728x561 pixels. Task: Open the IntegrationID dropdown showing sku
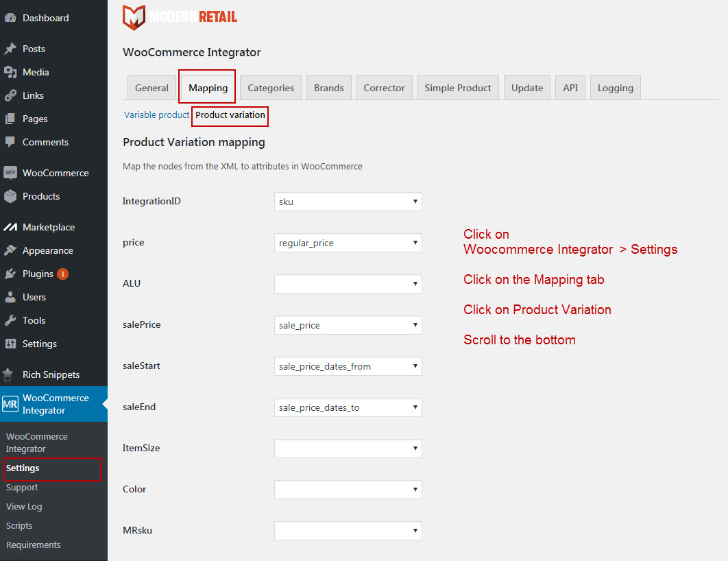pyautogui.click(x=348, y=202)
